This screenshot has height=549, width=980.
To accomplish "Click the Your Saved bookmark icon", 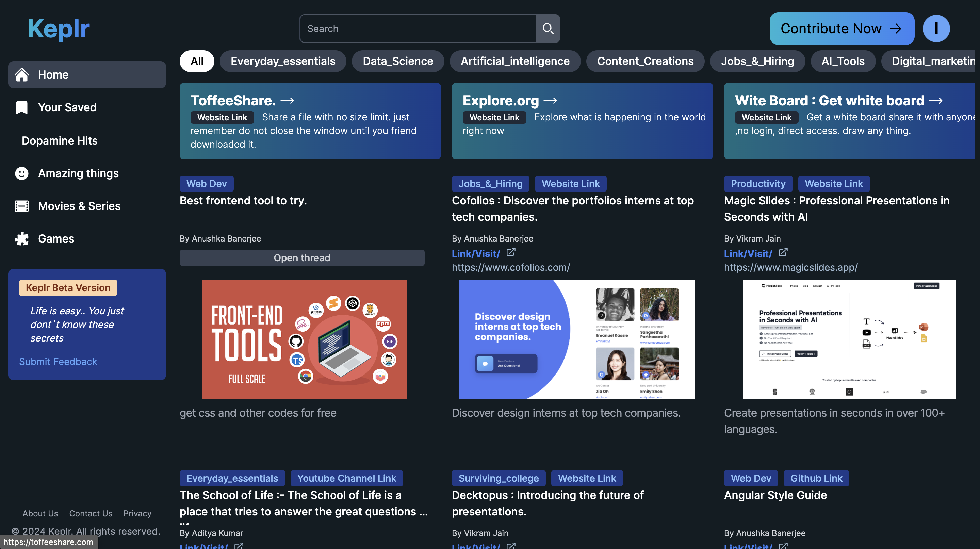I will point(22,107).
